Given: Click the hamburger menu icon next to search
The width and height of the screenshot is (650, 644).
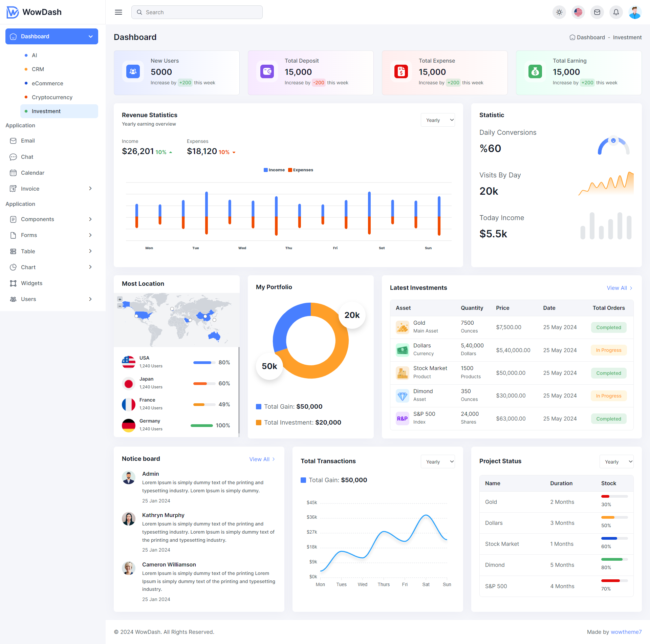Looking at the screenshot, I should pos(118,12).
